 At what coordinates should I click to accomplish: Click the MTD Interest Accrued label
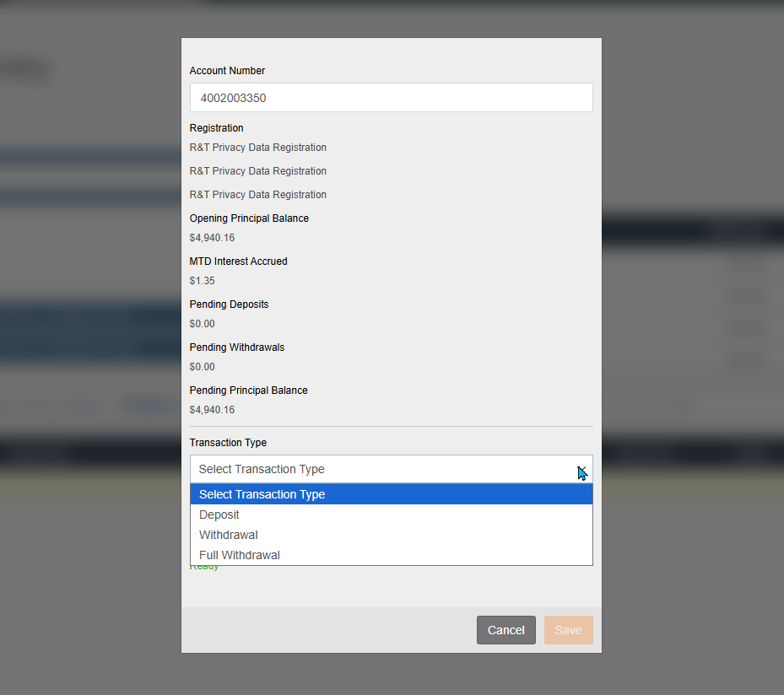(239, 261)
